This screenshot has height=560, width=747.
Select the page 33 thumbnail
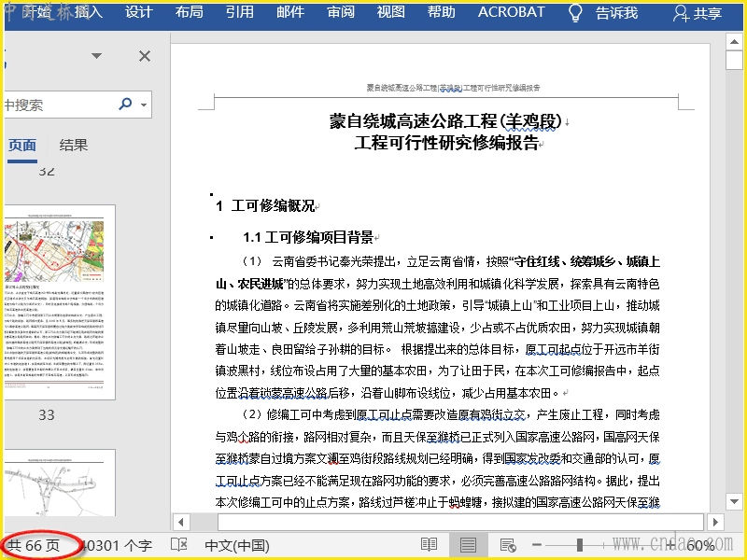click(x=58, y=301)
